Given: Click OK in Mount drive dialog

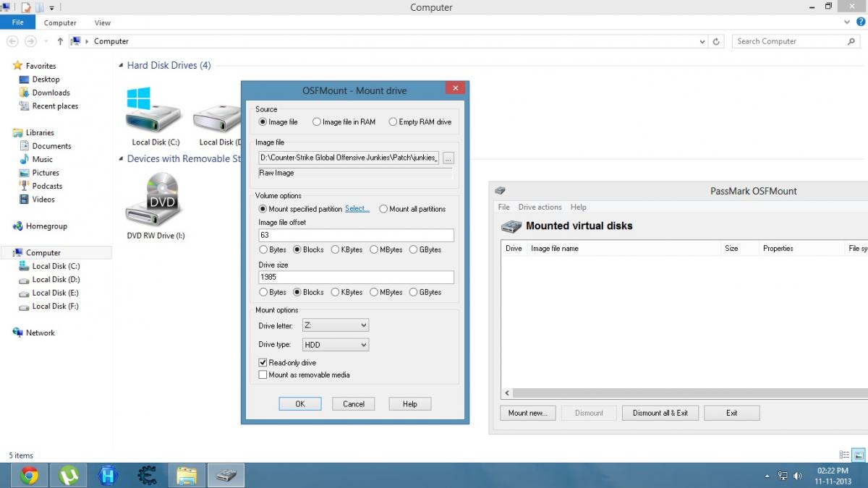Looking at the screenshot, I should pyautogui.click(x=300, y=404).
